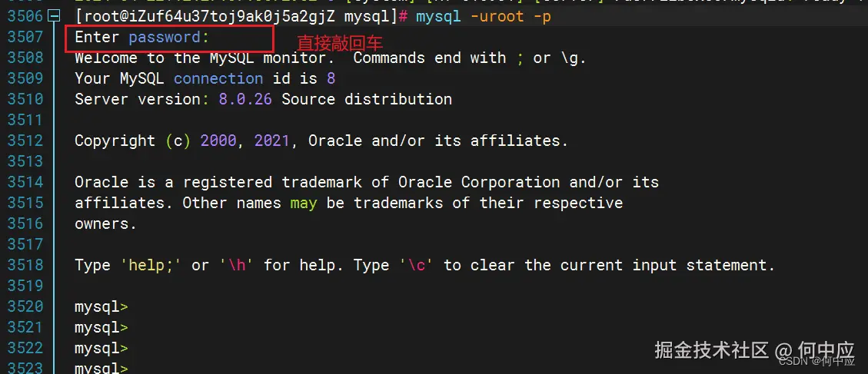Select line number 3507 in the gutter
Viewport: 868px width, 374px height.
(25, 37)
